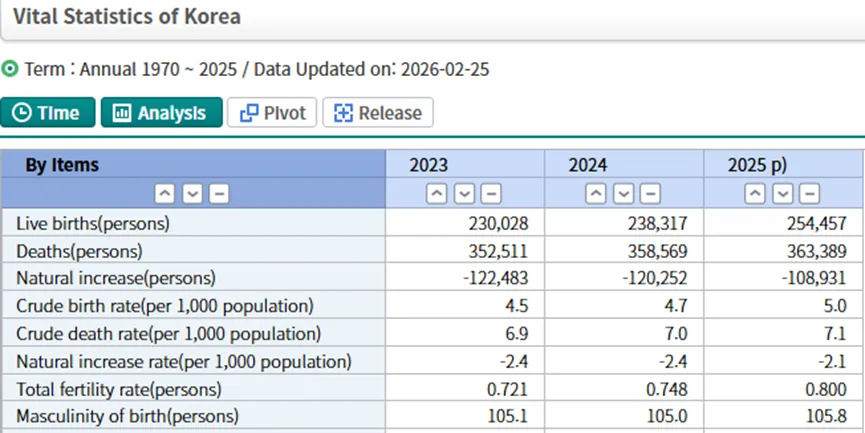Select the Total fertility rate row label
This screenshot has width=865, height=433.
coord(119,389)
